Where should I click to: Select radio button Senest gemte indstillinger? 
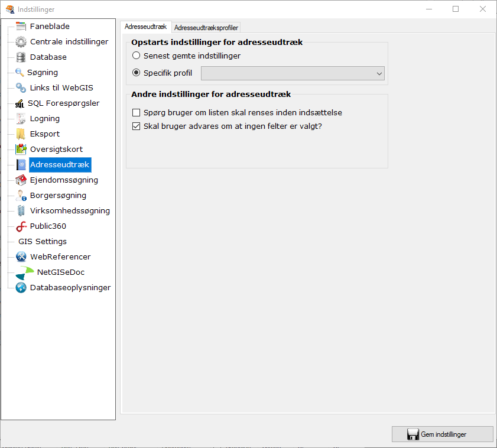click(x=136, y=55)
